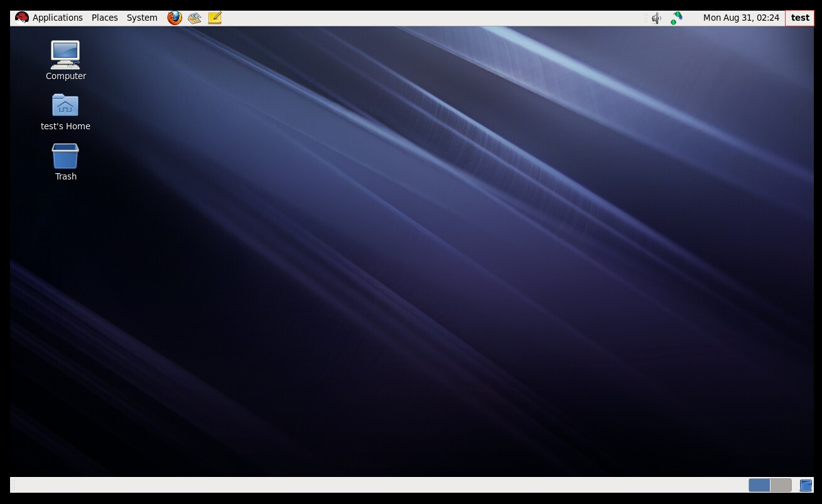Click the bottom panel drag handle
Viewport: 822px width, 504px height.
coord(14,485)
